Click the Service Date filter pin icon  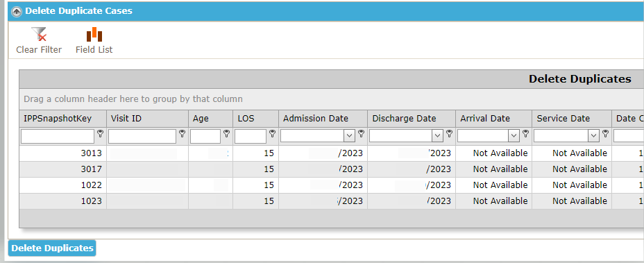tap(605, 133)
